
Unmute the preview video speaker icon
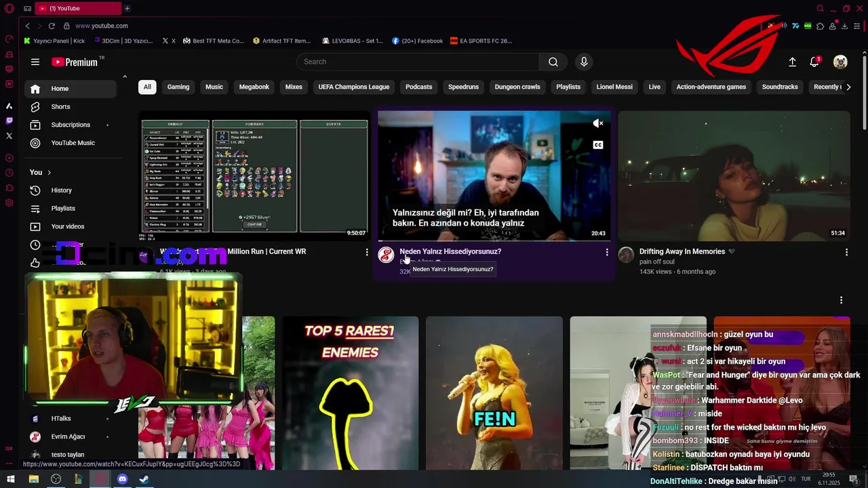[598, 123]
